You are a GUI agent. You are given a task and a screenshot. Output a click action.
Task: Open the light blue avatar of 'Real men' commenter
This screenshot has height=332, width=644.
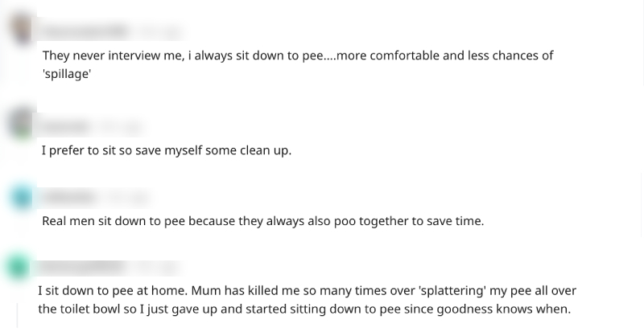[x=22, y=198]
